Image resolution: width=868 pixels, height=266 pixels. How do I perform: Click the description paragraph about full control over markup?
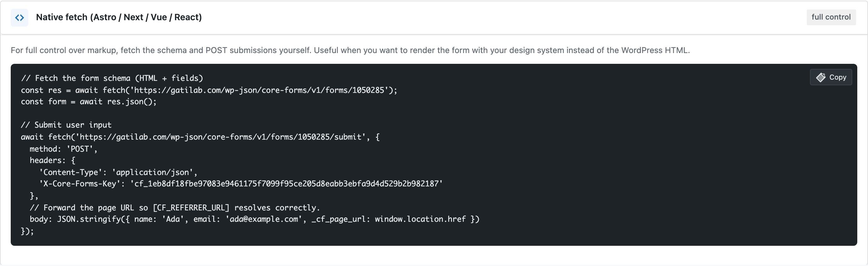coord(350,50)
